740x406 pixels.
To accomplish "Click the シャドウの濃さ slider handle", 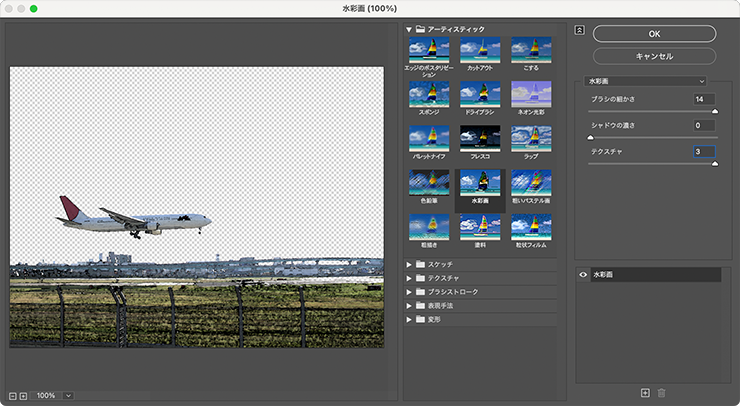I will point(590,138).
